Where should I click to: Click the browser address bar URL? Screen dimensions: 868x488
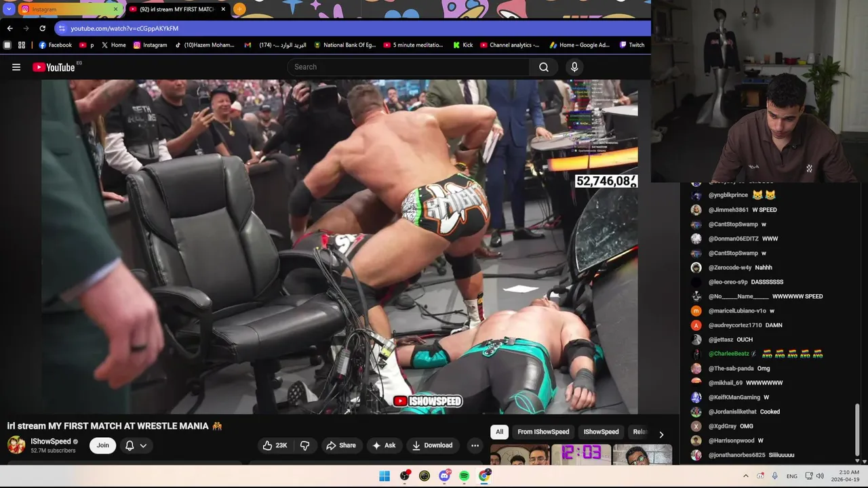125,28
